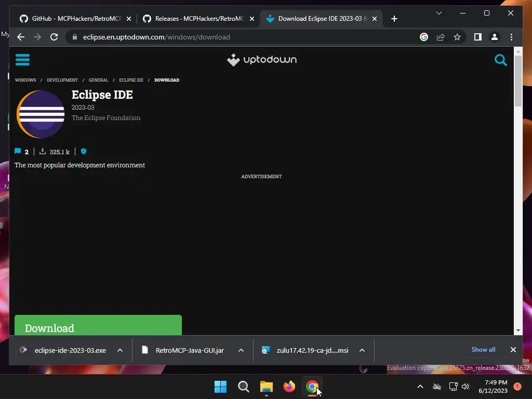This screenshot has height=399, width=532.
Task: Click the ECLIPSE IDE breadcrumb link
Action: (131, 80)
